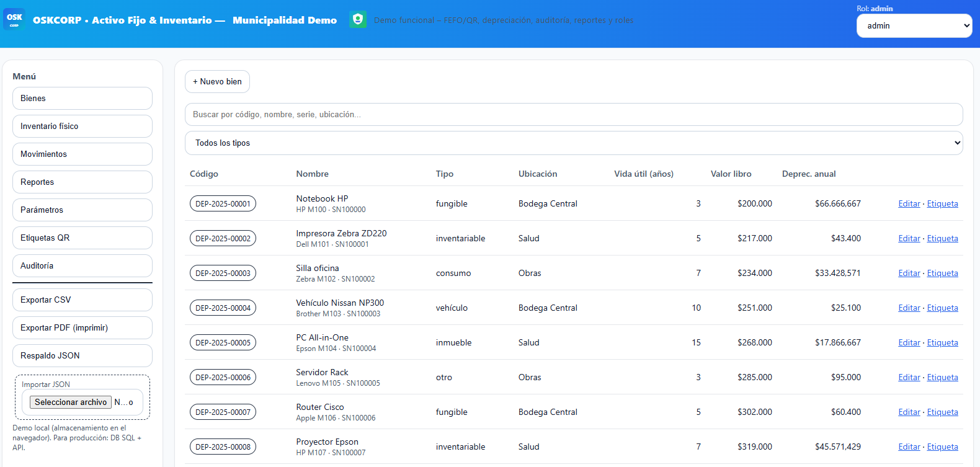Focus the search field for bienes
Image resolution: width=980 pixels, height=467 pixels.
(573, 115)
